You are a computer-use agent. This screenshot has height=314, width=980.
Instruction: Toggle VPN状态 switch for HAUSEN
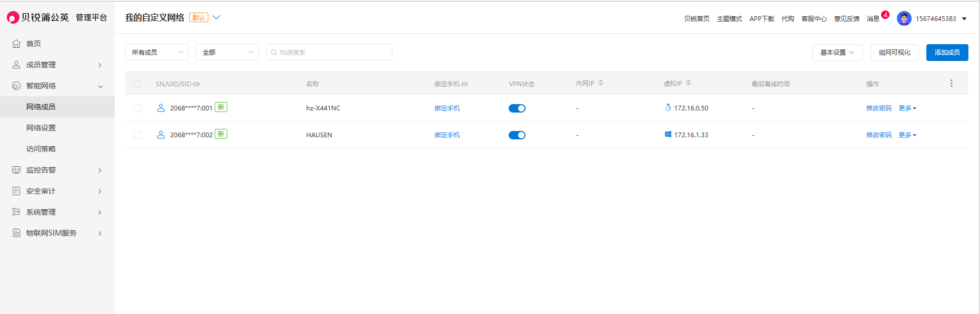(517, 135)
